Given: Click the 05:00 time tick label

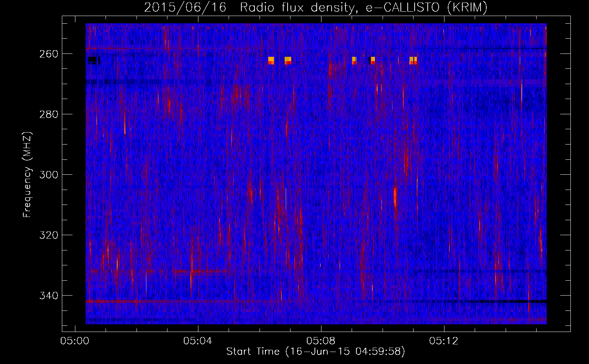Looking at the screenshot, I should pyautogui.click(x=75, y=341).
